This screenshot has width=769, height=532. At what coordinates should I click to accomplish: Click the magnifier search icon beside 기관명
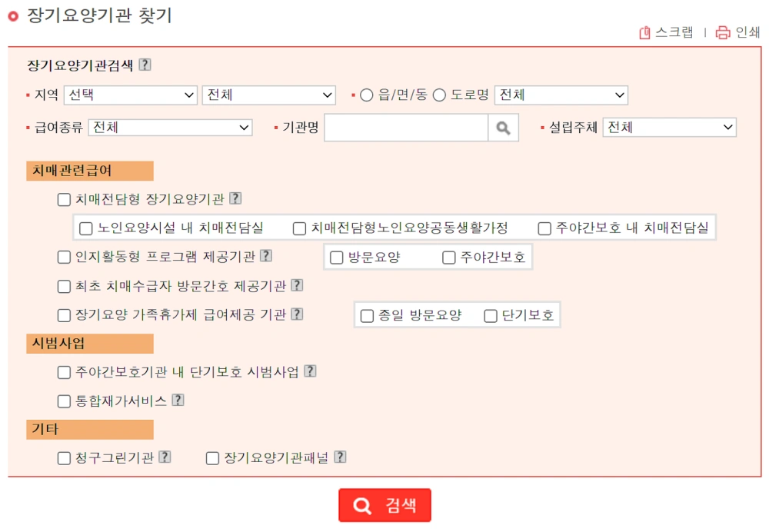click(x=504, y=127)
